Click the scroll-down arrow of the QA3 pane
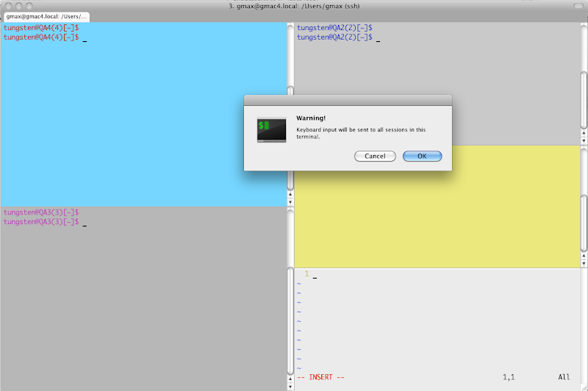This screenshot has width=588, height=391. point(290,387)
